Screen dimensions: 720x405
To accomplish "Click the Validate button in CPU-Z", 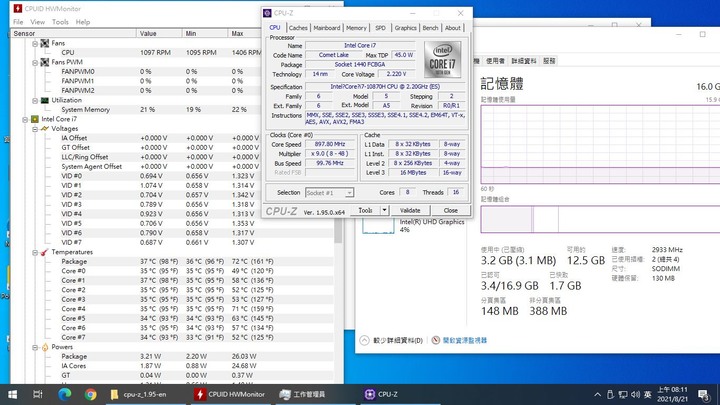I will 410,210.
